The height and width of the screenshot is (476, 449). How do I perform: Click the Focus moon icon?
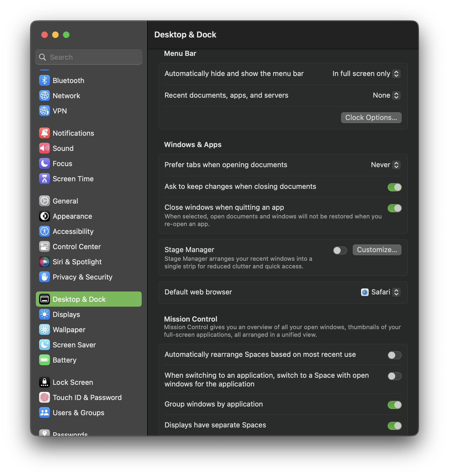(x=45, y=164)
